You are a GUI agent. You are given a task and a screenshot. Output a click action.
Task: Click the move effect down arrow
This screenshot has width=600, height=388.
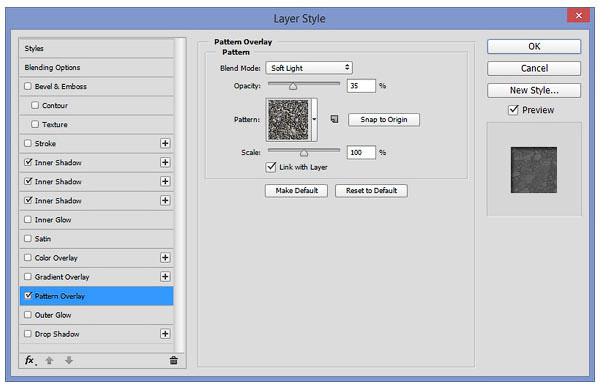[69, 360]
